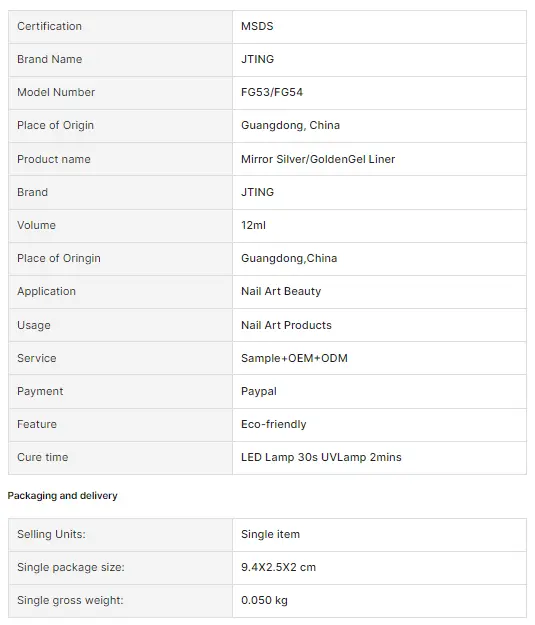Click the Brand Name label cell

point(120,59)
